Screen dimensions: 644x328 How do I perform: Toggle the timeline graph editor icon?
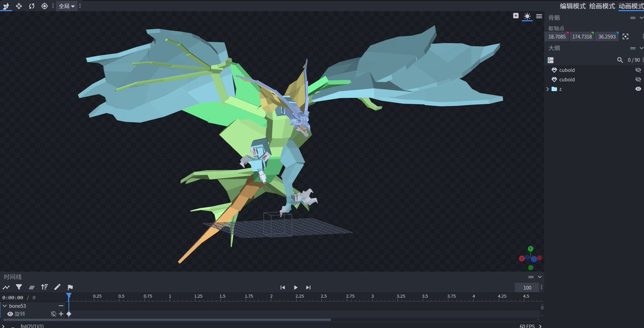coord(6,287)
